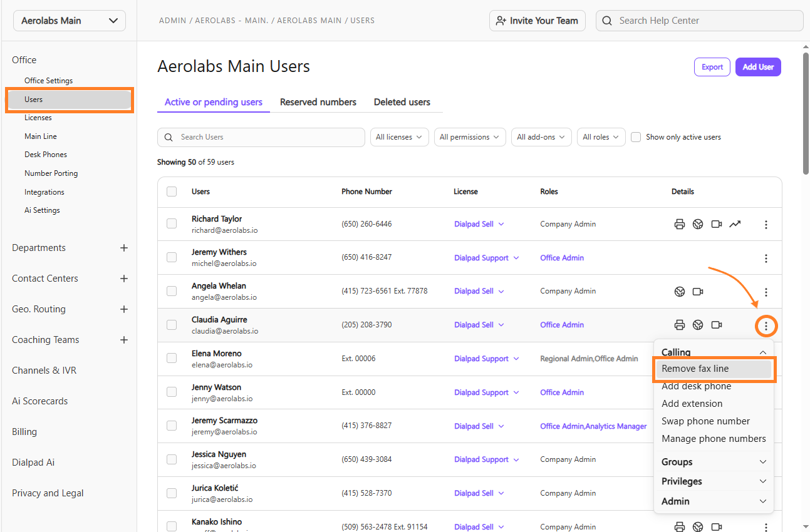Image resolution: width=810 pixels, height=532 pixels.
Task: Switch to the Deleted users tab
Action: tap(402, 102)
